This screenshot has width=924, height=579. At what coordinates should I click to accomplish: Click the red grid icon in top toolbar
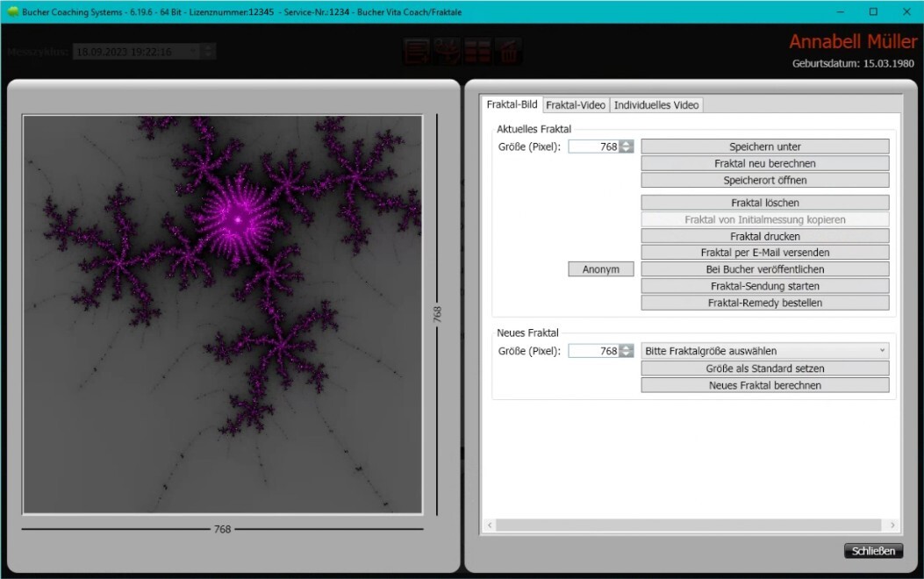[478, 51]
